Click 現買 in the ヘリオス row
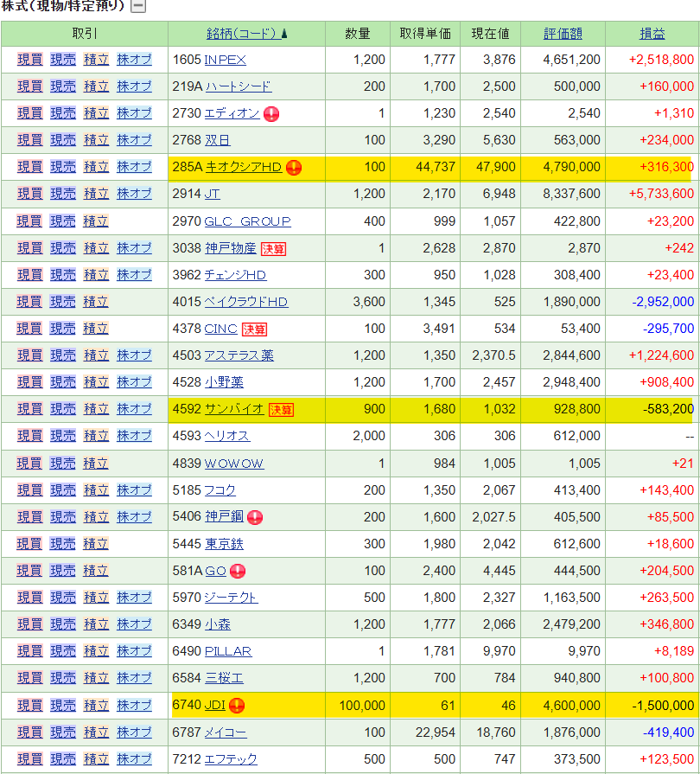700x774 pixels. coord(30,436)
